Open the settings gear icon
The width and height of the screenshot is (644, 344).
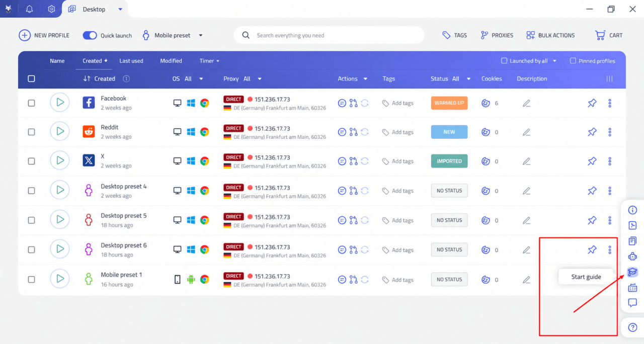click(x=51, y=9)
